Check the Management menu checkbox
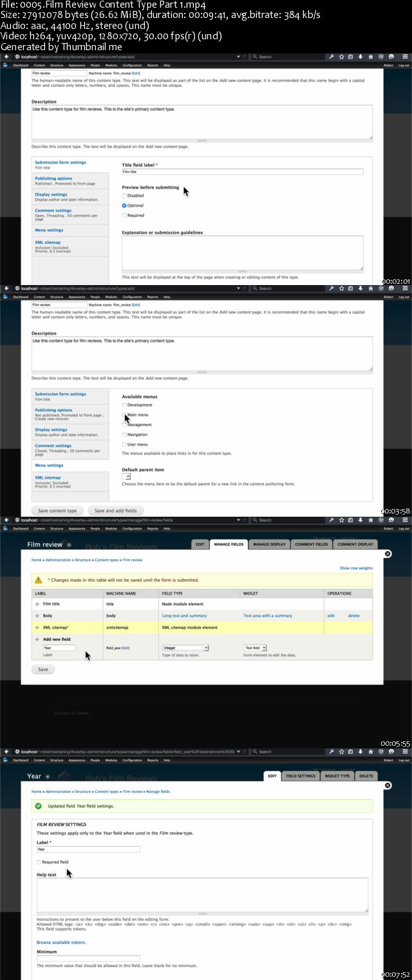 coord(124,425)
